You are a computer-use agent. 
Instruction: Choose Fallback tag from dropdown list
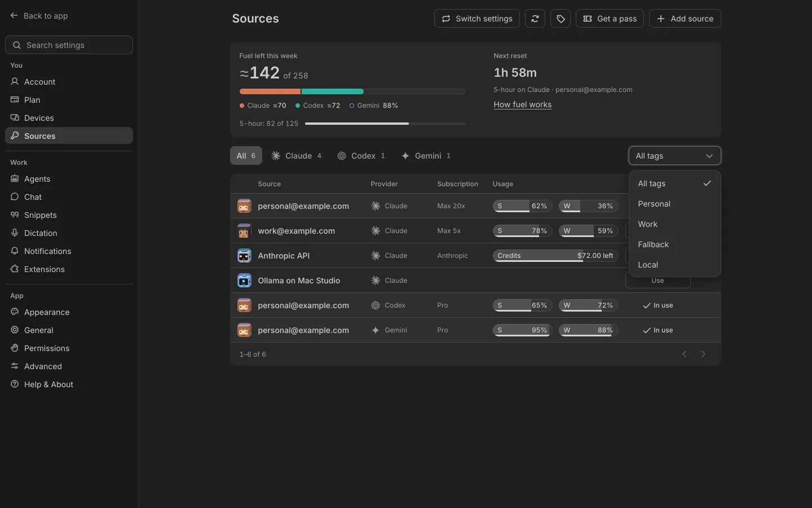pos(674,244)
